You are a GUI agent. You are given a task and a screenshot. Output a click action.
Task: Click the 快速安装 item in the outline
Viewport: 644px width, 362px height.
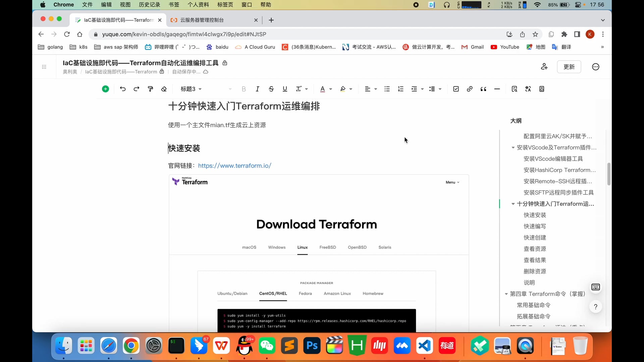535,215
